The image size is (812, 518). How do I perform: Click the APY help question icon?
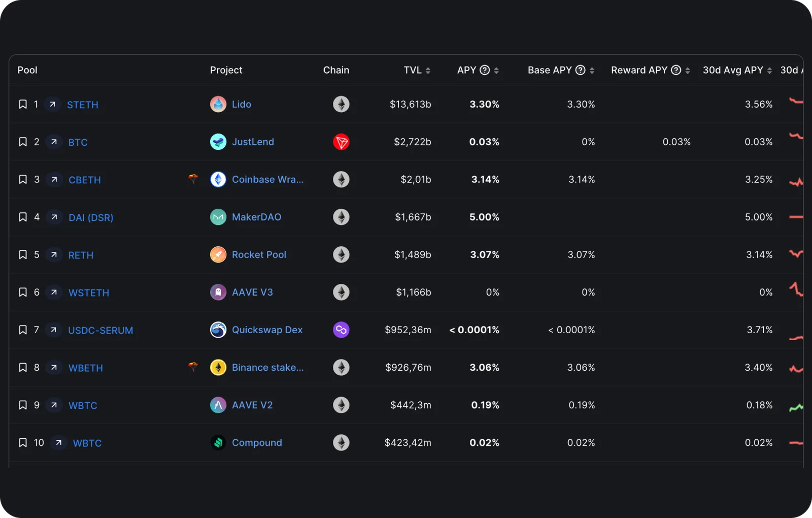[485, 70]
